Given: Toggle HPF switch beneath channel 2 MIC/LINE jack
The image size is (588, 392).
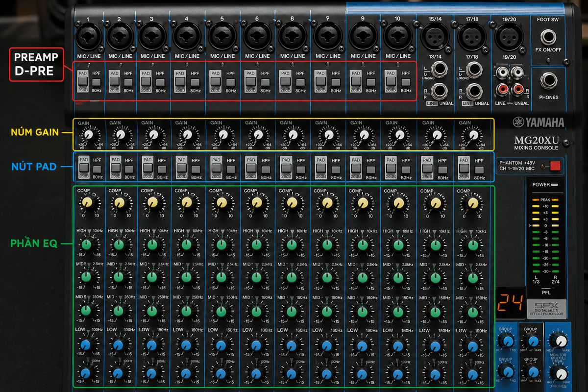Looking at the screenshot, I should point(128,82).
